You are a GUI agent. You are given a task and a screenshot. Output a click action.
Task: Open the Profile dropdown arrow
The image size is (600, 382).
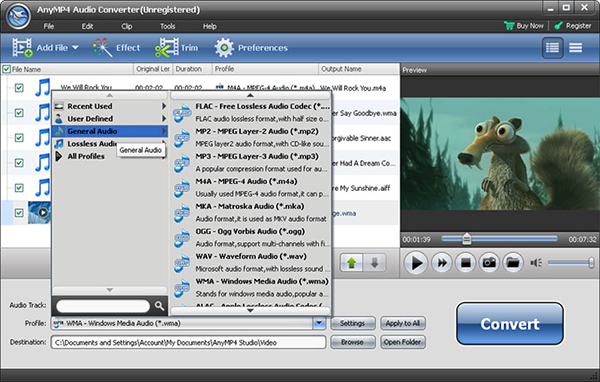tap(319, 323)
